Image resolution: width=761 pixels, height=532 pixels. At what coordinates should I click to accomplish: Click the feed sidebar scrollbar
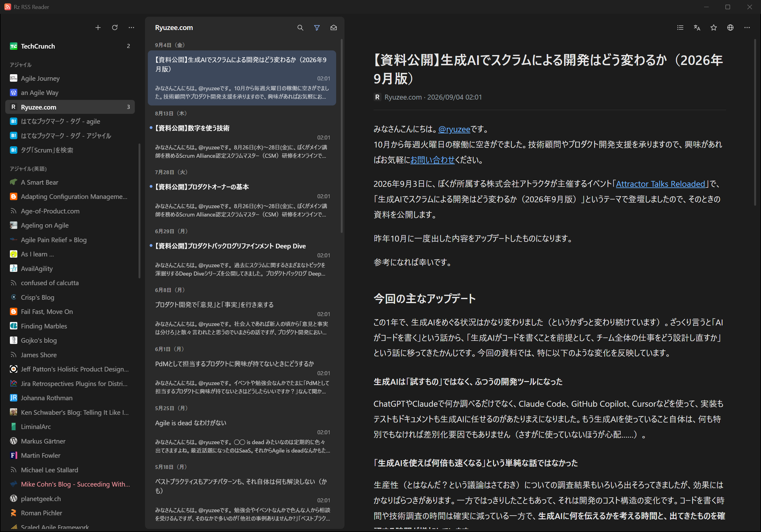coord(139,210)
